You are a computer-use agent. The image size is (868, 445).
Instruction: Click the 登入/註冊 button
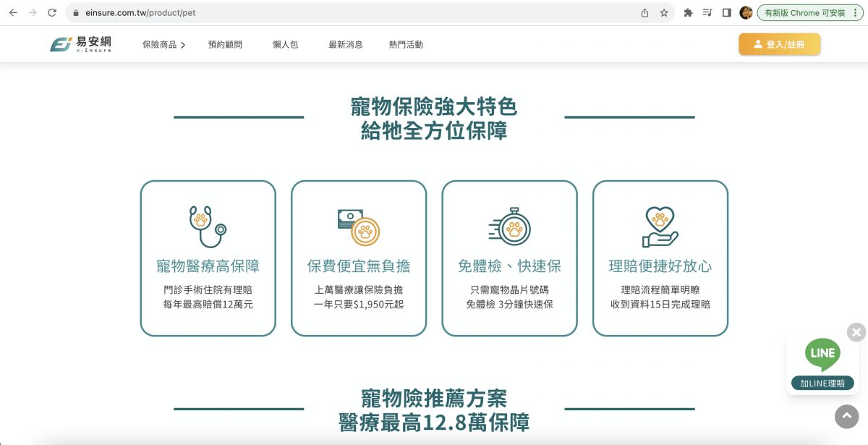click(x=779, y=44)
